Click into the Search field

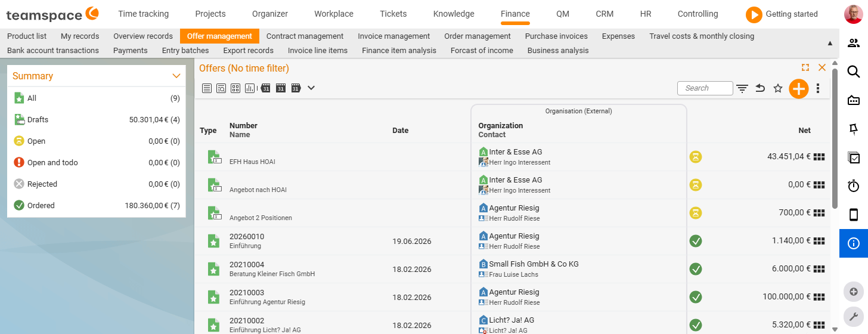(x=705, y=88)
